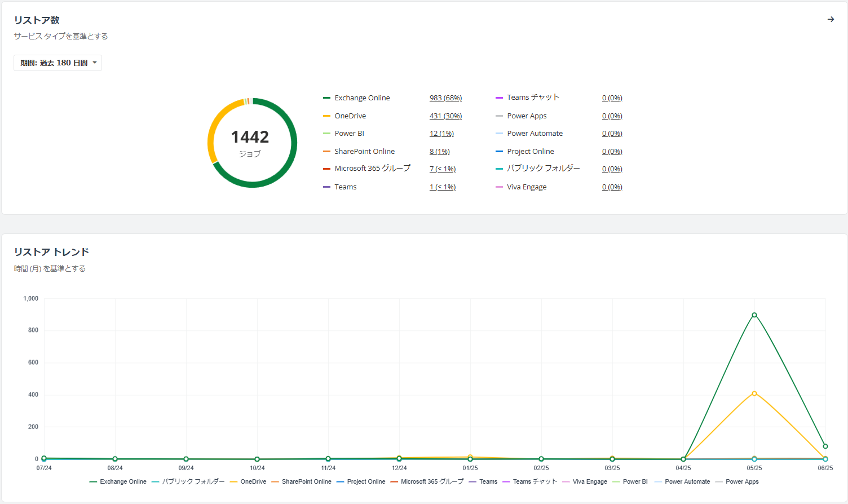
Task: Click OneDrive peak point at 05/25
Action: (x=754, y=394)
